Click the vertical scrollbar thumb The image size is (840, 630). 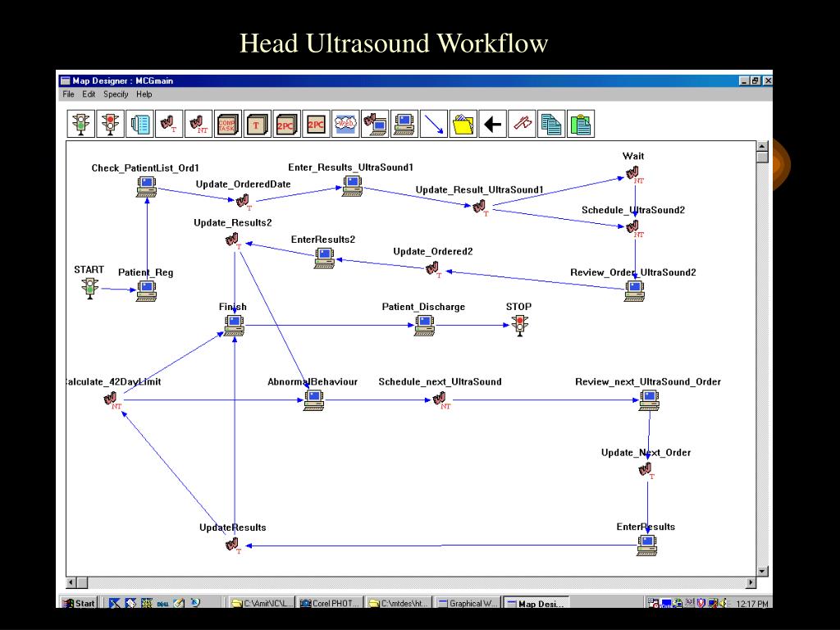coord(762,157)
